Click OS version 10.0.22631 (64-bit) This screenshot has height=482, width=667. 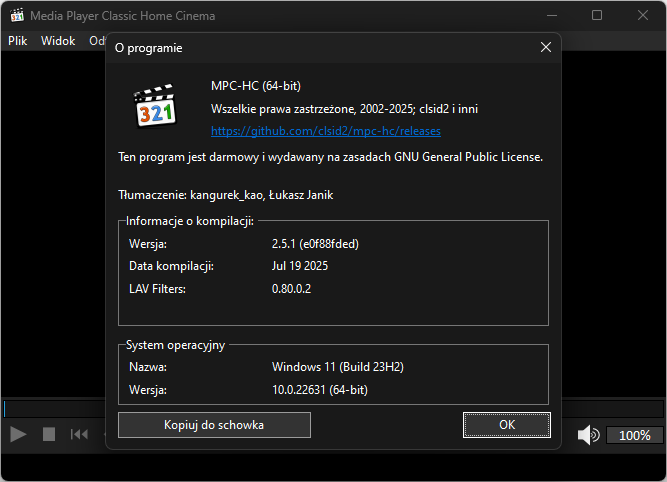320,390
